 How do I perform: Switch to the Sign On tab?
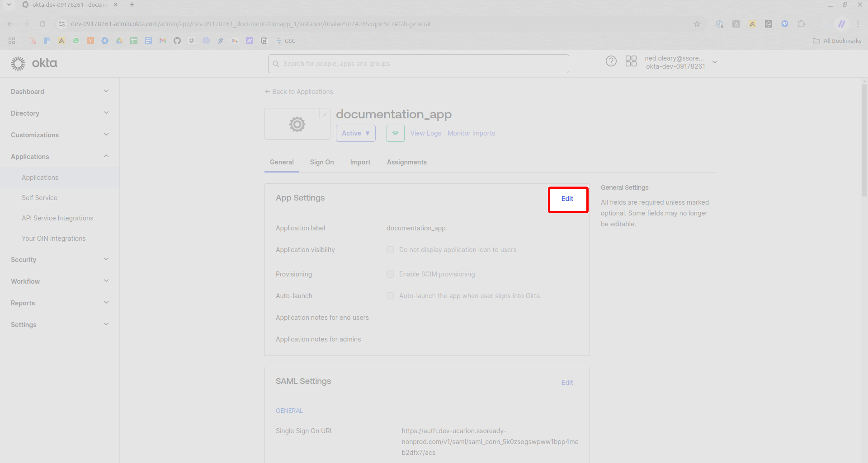click(321, 162)
